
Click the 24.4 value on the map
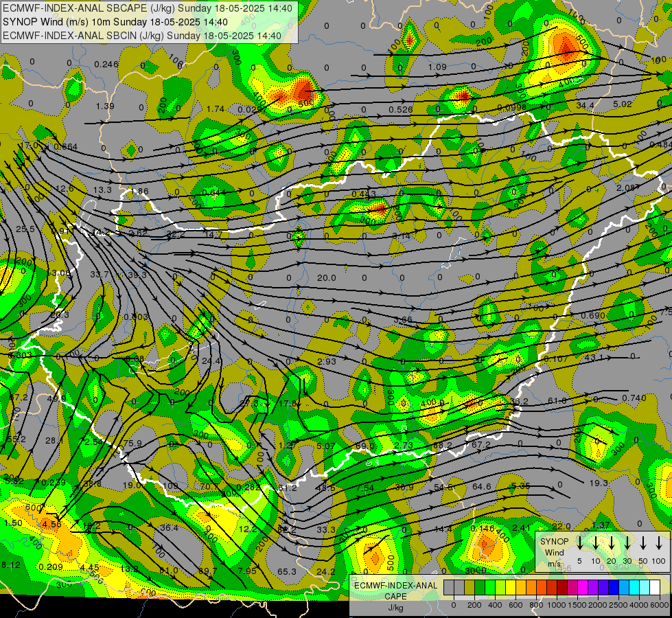[x=211, y=361]
